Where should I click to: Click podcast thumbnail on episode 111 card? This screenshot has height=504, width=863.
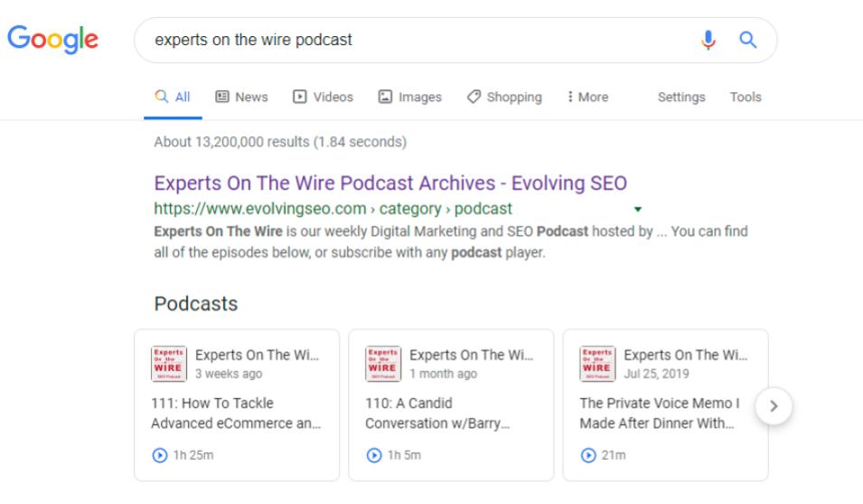click(x=169, y=364)
